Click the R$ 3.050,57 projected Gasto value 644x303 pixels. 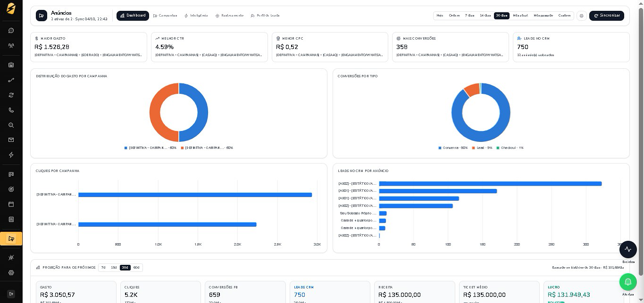click(58, 295)
